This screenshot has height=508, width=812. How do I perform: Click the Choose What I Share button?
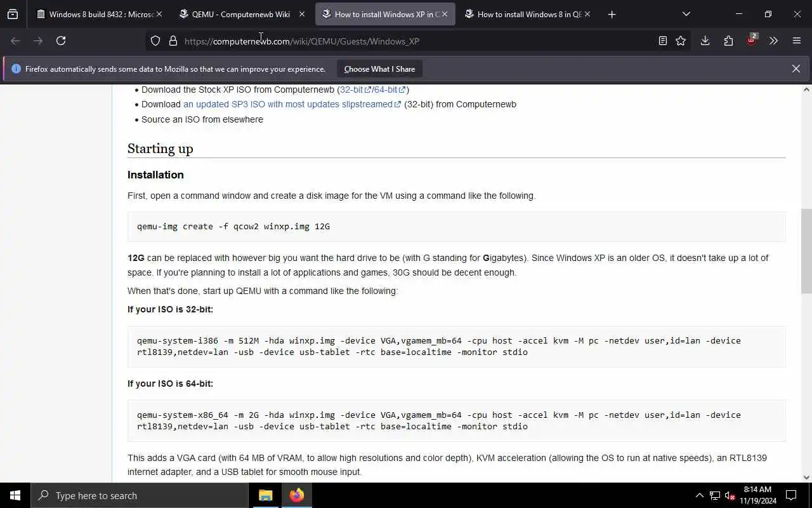379,69
